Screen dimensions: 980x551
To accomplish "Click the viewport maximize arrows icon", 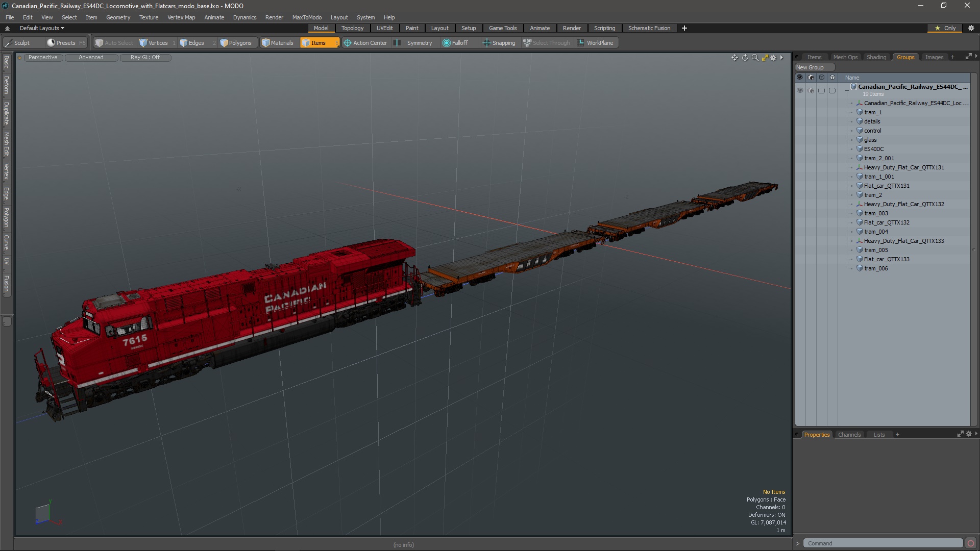I will (x=765, y=58).
